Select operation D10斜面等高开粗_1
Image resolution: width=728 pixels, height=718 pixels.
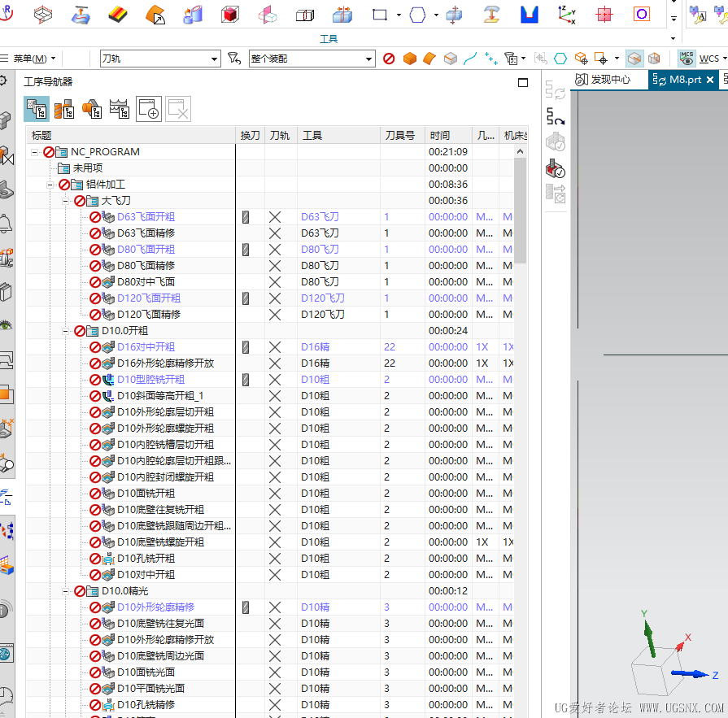[160, 395]
